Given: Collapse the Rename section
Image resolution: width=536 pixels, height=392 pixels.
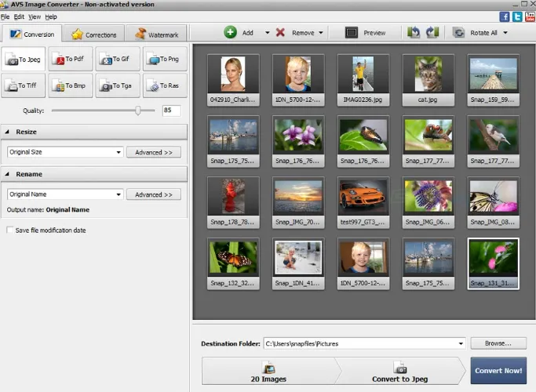Looking at the screenshot, I should [8, 174].
